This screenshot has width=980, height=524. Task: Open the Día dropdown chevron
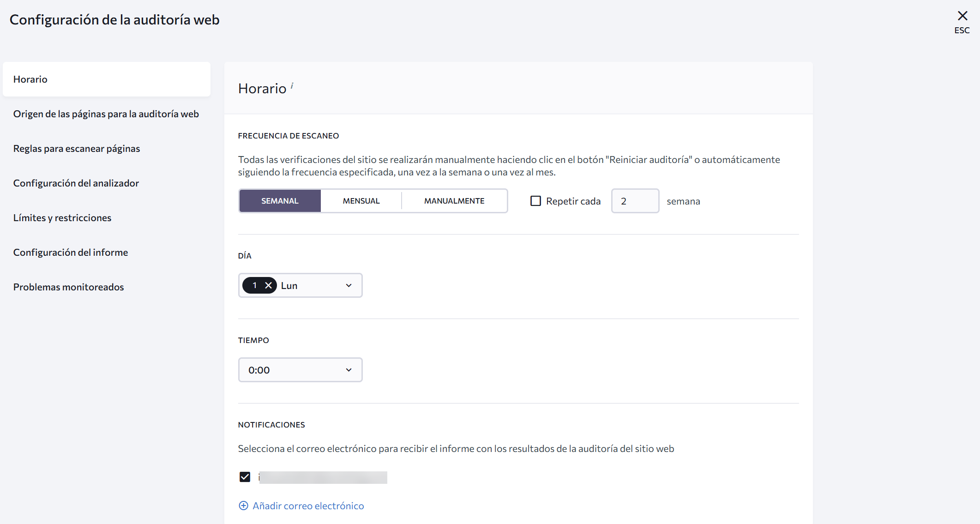coord(349,285)
